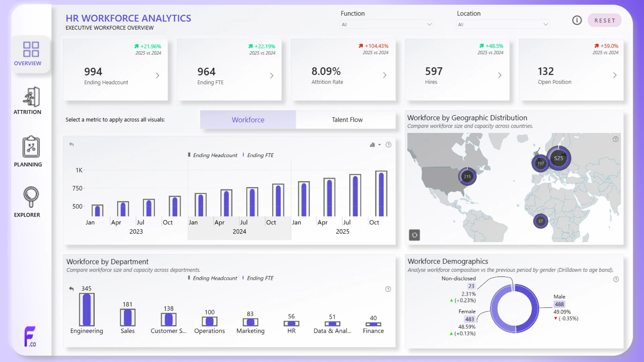644x362 pixels.
Task: Toggle the Ending FTE legend in trend chart
Action: [x=258, y=155]
